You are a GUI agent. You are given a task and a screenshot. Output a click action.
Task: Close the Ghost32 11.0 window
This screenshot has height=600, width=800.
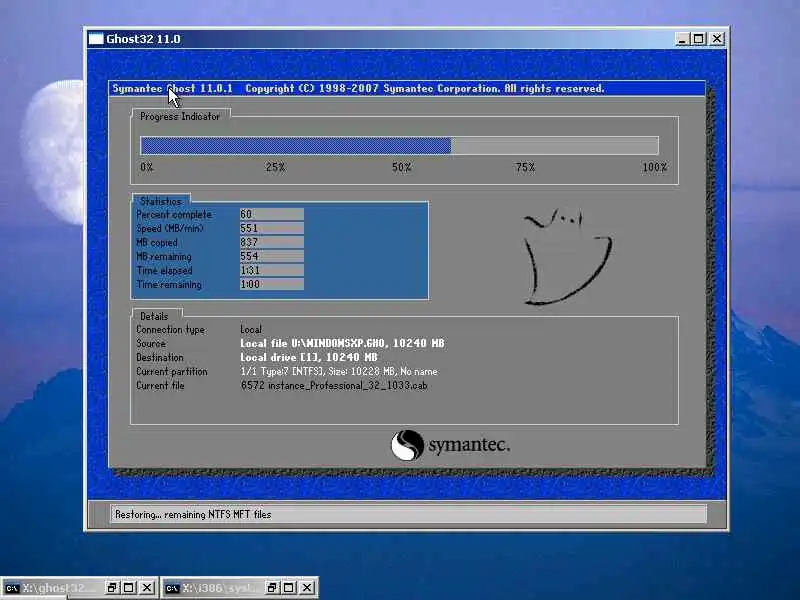click(x=717, y=39)
